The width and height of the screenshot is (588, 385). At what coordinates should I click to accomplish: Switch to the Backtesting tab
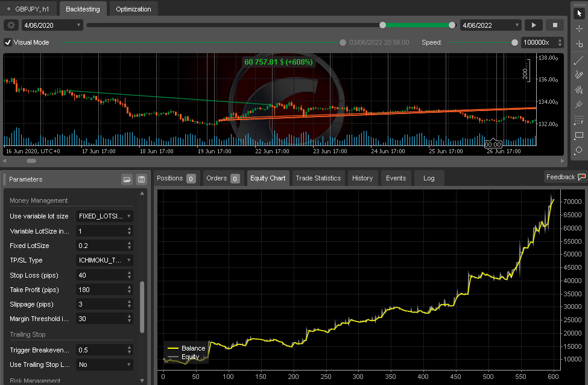(83, 9)
